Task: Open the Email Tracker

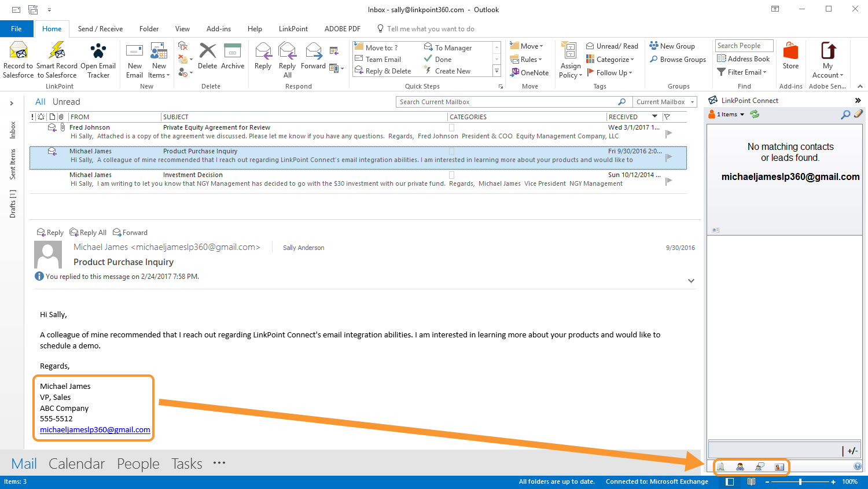Action: coord(98,60)
